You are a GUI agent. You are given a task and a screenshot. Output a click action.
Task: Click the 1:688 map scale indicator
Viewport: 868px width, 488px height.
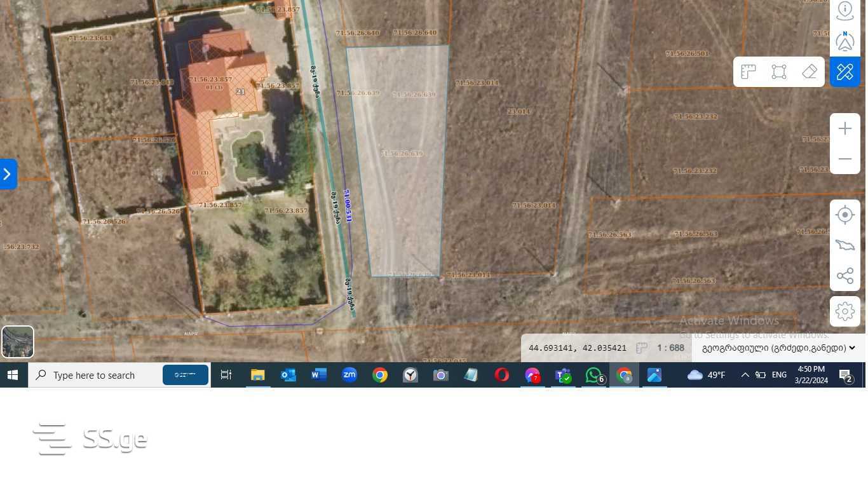pyautogui.click(x=670, y=348)
